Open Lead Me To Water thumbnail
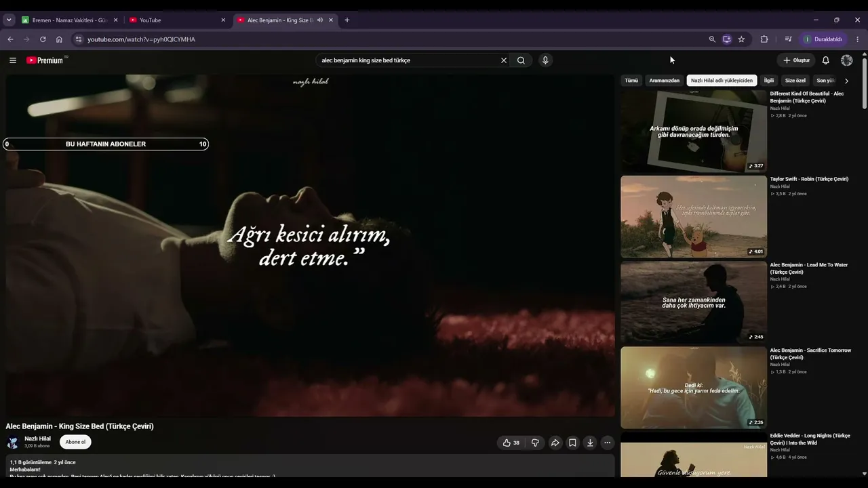The width and height of the screenshot is (868, 488). point(694,302)
